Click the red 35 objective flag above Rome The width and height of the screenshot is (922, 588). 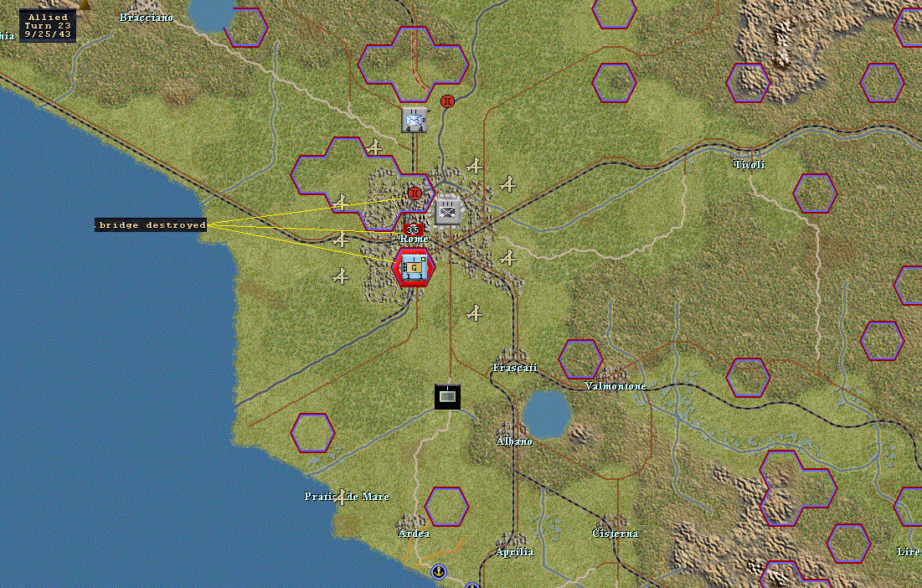[x=414, y=229]
